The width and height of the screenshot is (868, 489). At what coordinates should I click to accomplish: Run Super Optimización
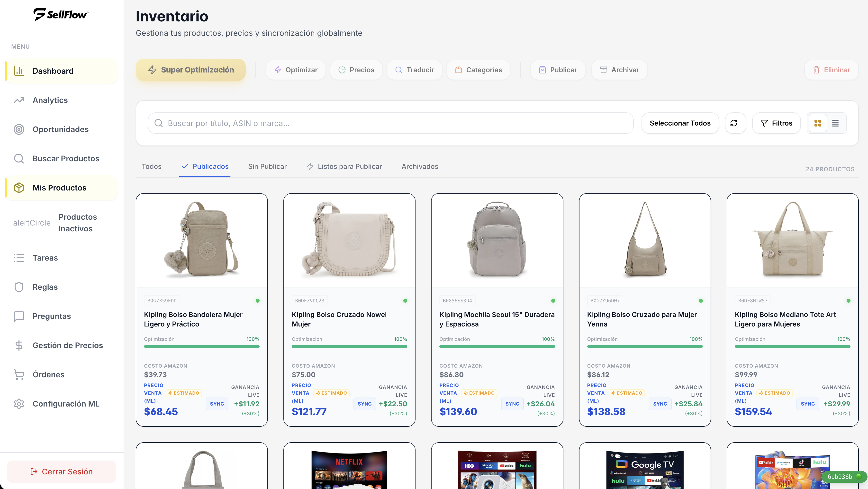[191, 70]
